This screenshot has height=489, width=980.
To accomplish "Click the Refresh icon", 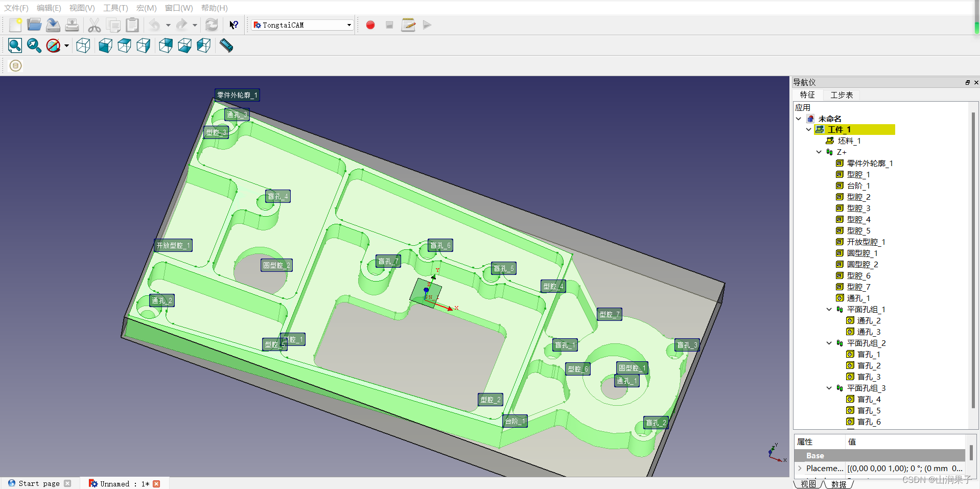I will coord(212,25).
